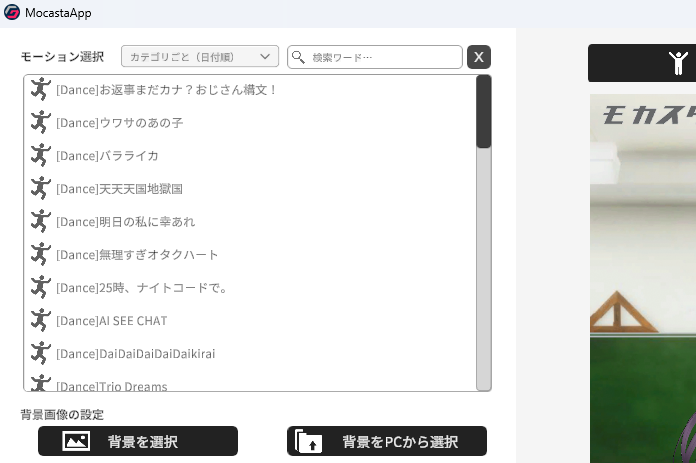Open the カテゴリごと（日付順）sort dropdown
The width and height of the screenshot is (696, 463).
pyautogui.click(x=200, y=56)
